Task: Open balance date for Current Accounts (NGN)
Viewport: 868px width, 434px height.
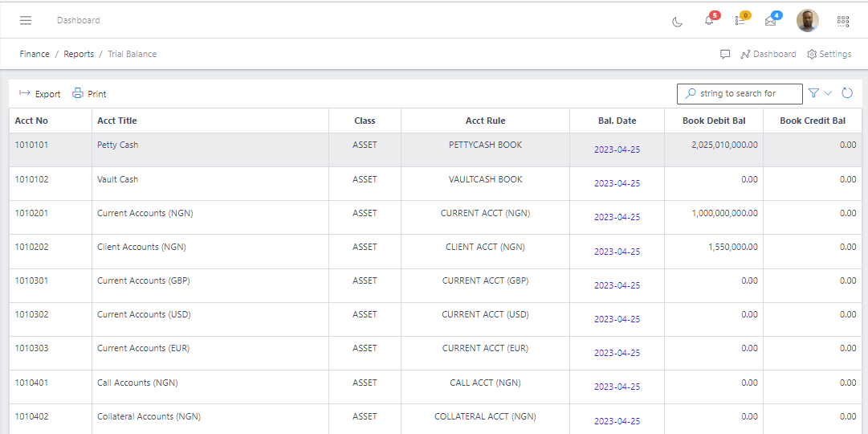Action: pyautogui.click(x=617, y=217)
